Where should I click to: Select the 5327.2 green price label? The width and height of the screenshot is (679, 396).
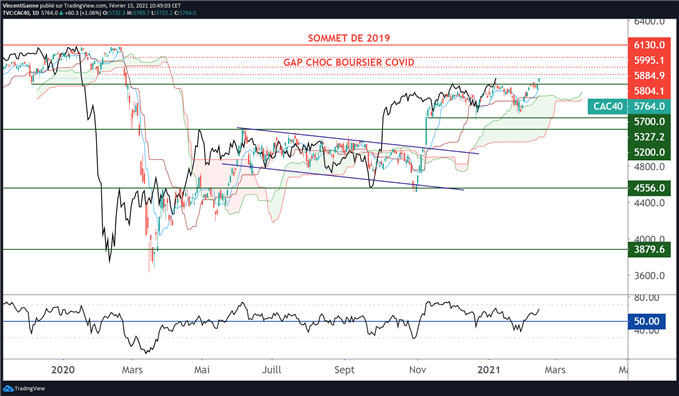(x=649, y=137)
